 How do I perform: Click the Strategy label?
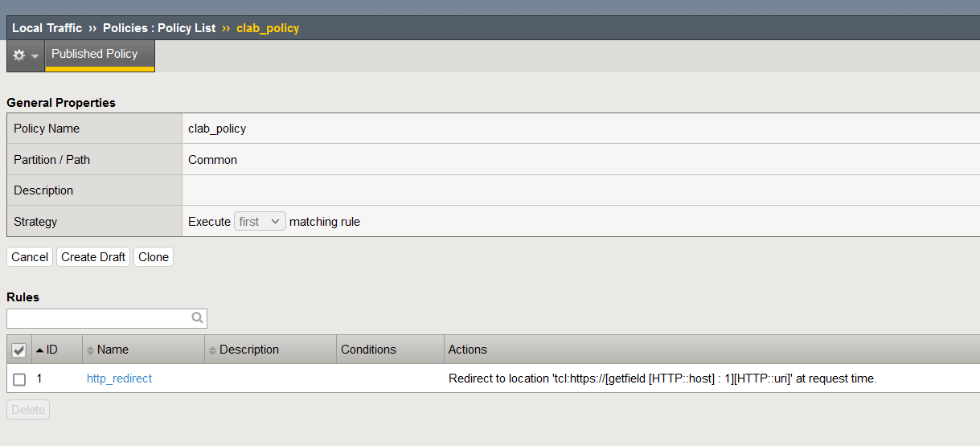pyautogui.click(x=35, y=222)
